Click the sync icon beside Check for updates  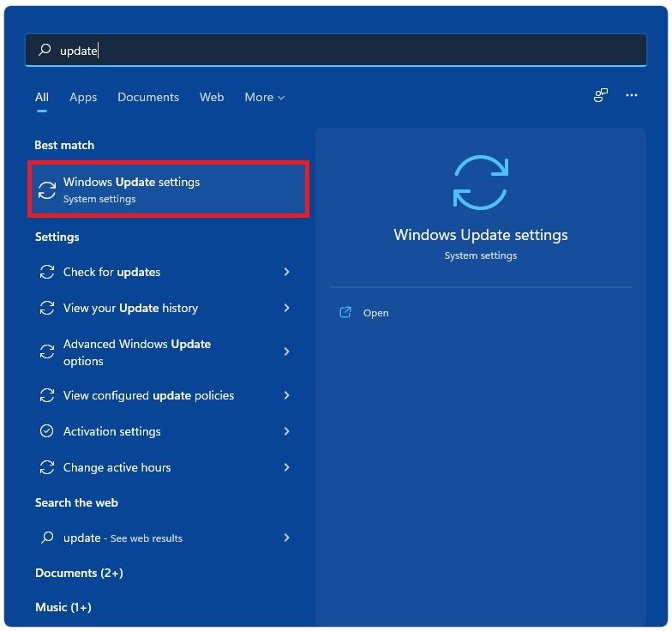[47, 272]
